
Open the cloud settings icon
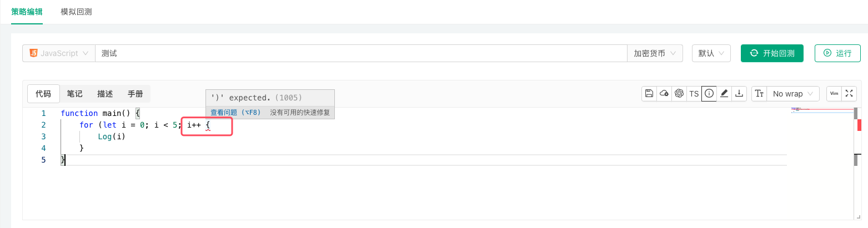[664, 94]
